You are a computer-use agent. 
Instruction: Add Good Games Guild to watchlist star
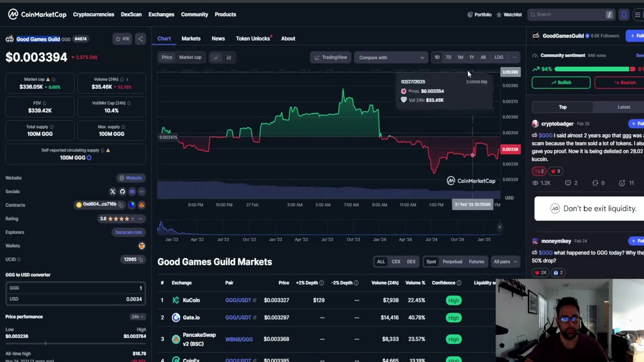coord(122,39)
